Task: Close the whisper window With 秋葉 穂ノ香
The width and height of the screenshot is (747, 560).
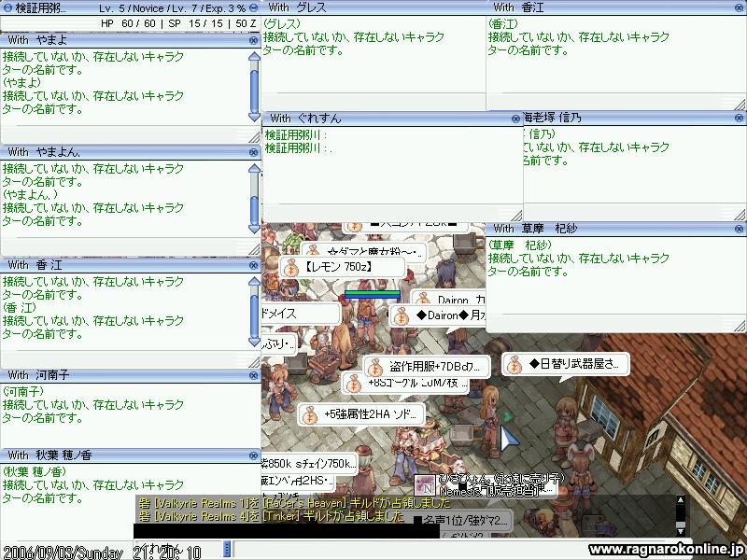Action: 253,455
